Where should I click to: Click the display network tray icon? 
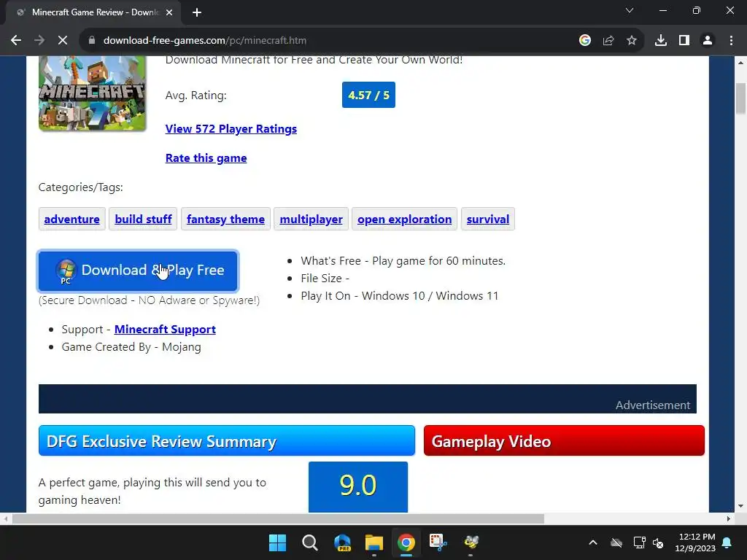pos(639,542)
